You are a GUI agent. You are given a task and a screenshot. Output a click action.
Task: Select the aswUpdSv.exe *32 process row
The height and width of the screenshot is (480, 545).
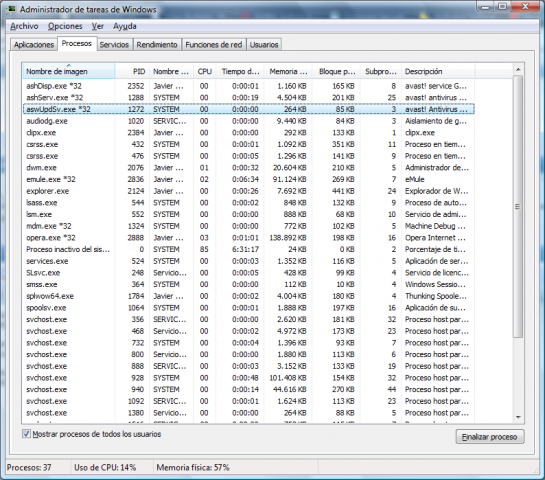coord(249,109)
